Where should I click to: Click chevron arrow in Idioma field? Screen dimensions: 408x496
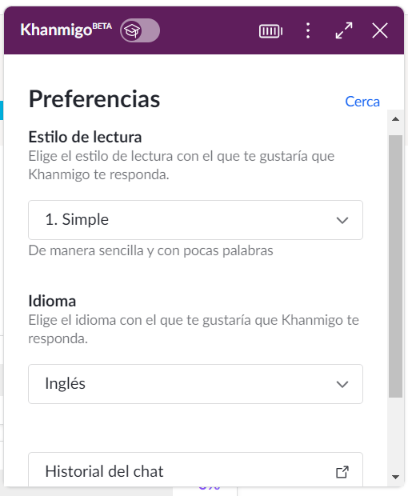[x=342, y=384]
